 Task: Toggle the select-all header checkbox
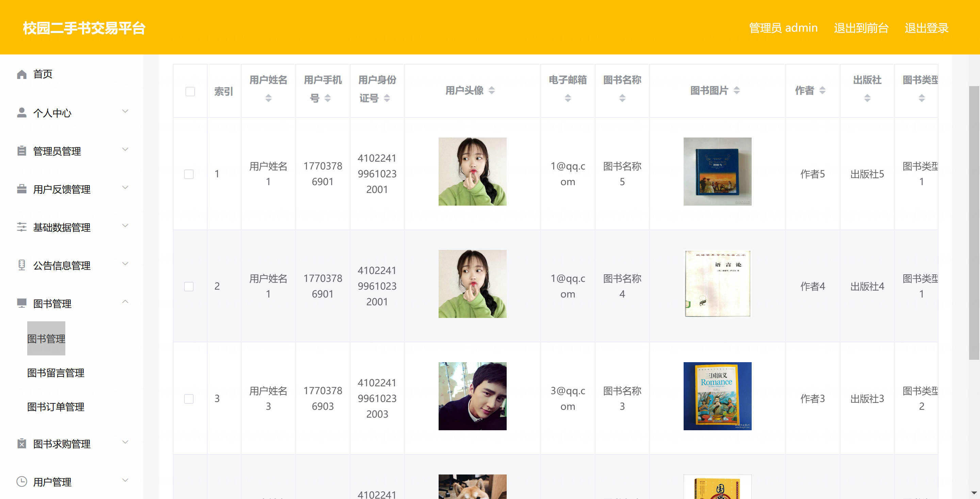click(x=190, y=91)
